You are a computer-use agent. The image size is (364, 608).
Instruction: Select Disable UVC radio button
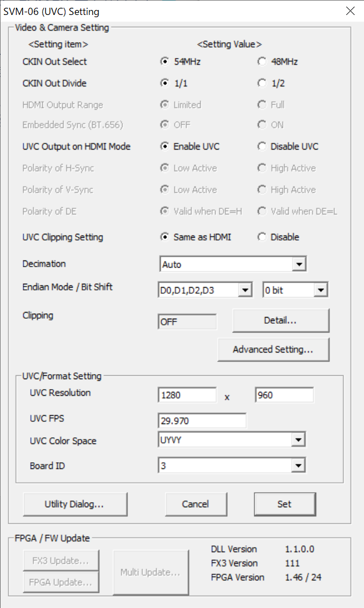point(262,146)
